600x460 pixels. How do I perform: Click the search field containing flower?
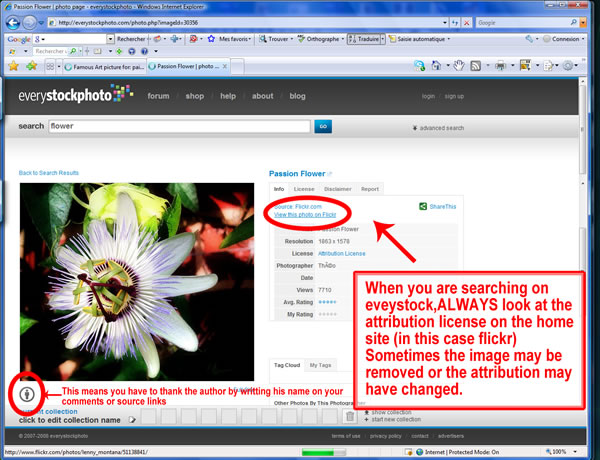tap(179, 126)
